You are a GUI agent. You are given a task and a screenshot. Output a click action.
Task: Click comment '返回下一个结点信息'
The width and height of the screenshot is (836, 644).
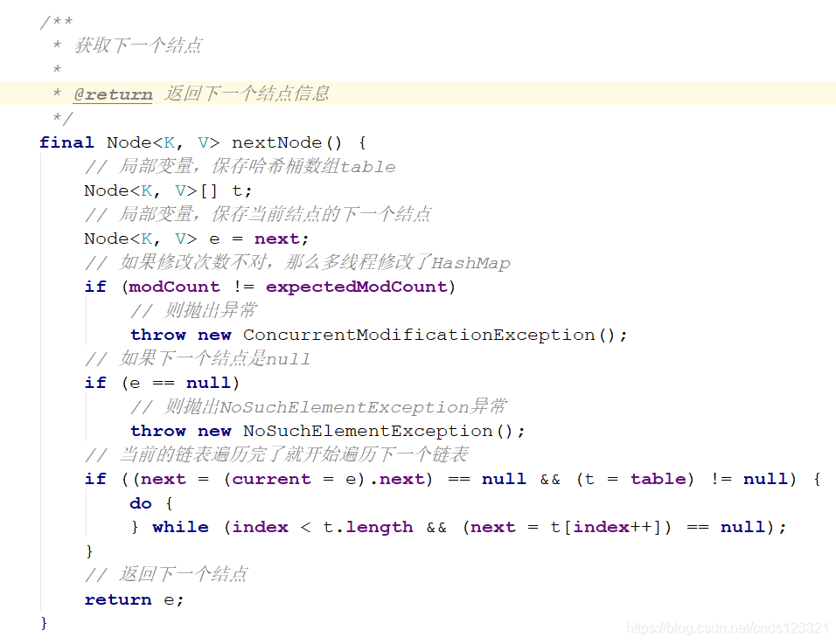[x=247, y=93]
